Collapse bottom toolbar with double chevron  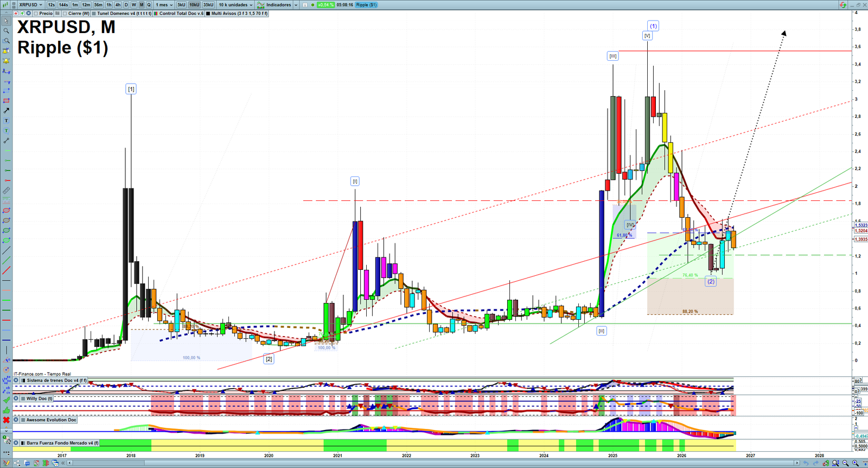point(63,463)
